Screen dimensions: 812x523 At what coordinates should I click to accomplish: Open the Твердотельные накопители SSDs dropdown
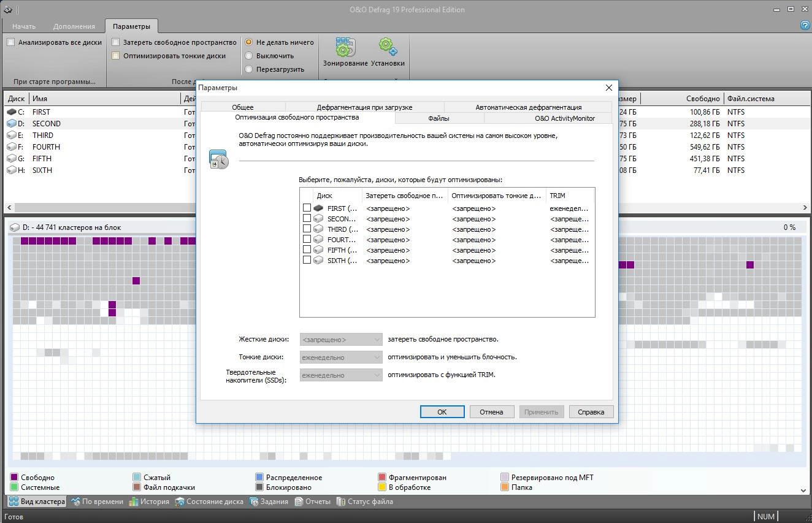(x=341, y=375)
